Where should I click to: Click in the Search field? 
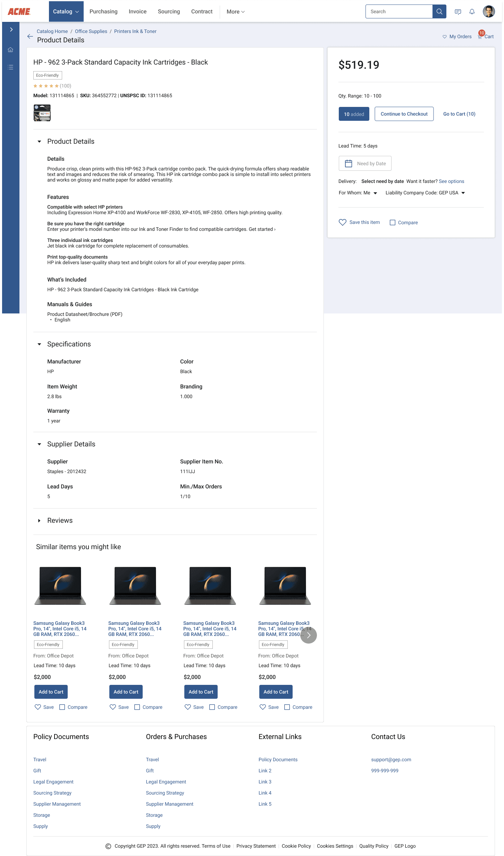[399, 11]
